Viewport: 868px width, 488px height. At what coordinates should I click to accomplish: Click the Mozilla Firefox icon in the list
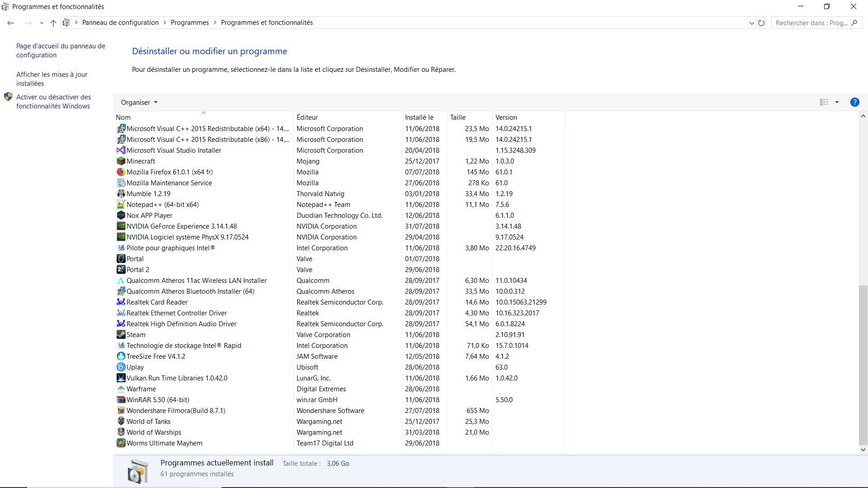[x=121, y=172]
